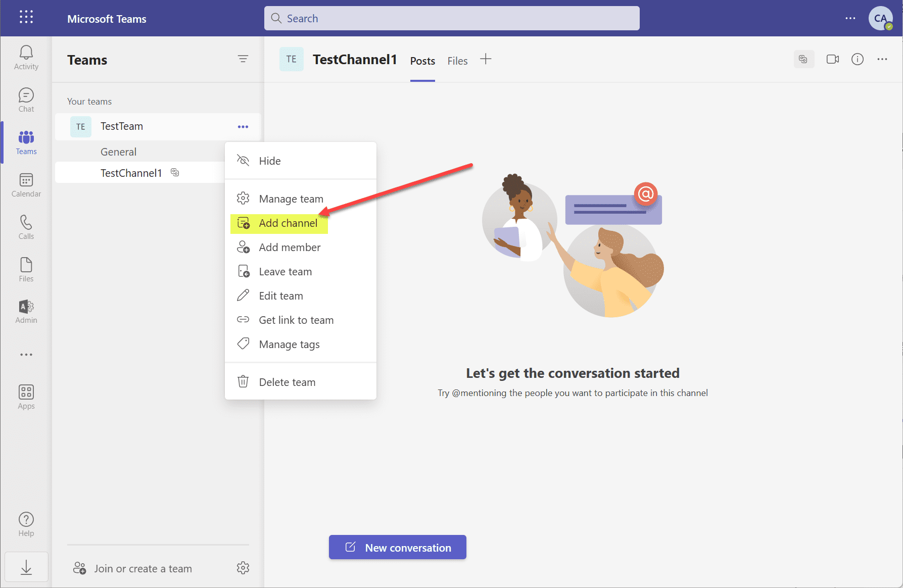Select Add channel menu entry
The height and width of the screenshot is (588, 903).
tap(301, 223)
